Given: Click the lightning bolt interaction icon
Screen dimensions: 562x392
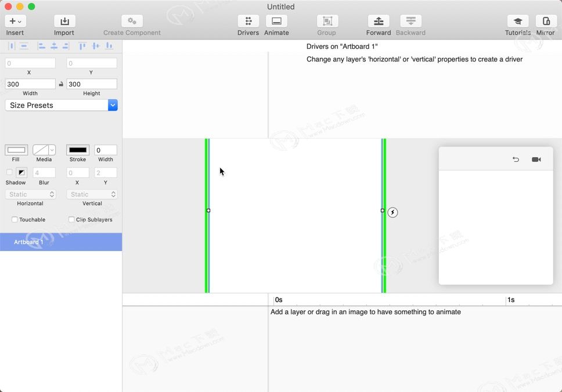Looking at the screenshot, I should (x=392, y=212).
